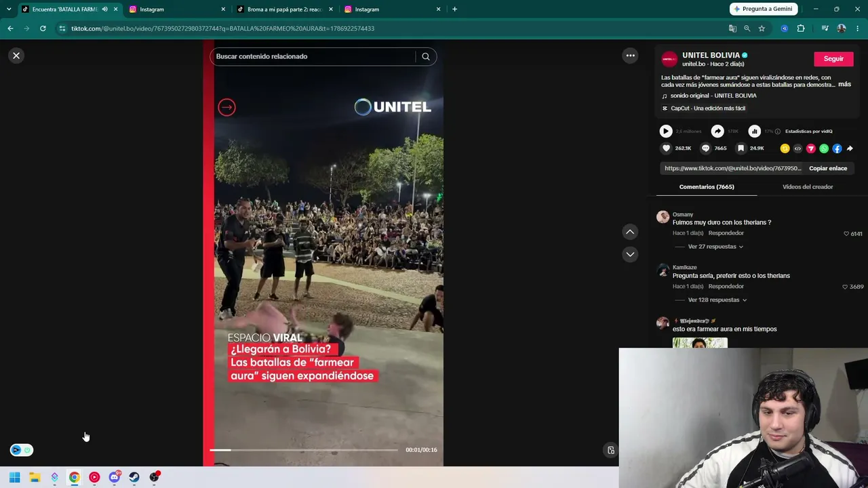The width and height of the screenshot is (868, 488).
Task: Show info for the 17% engagement stat
Action: (x=778, y=131)
